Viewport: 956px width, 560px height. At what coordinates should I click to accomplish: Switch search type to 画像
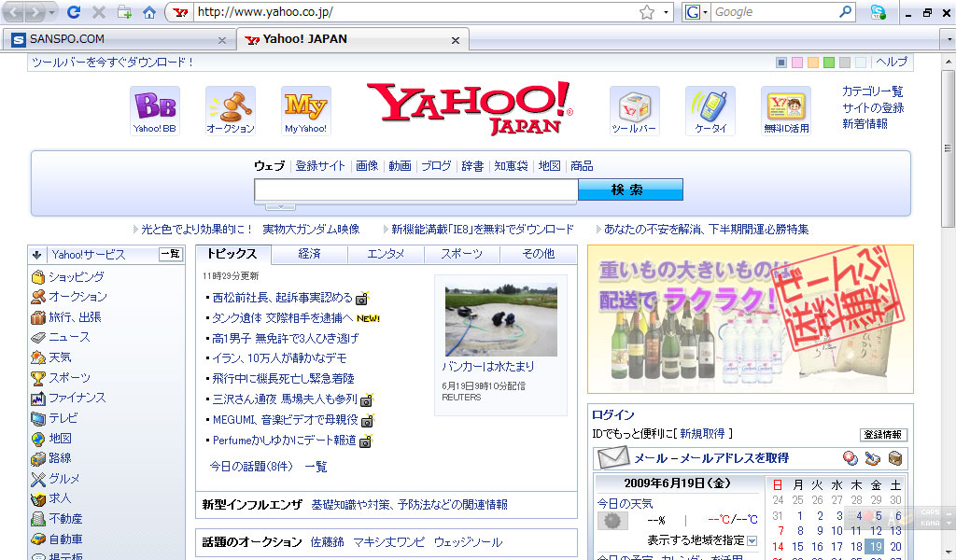click(367, 166)
